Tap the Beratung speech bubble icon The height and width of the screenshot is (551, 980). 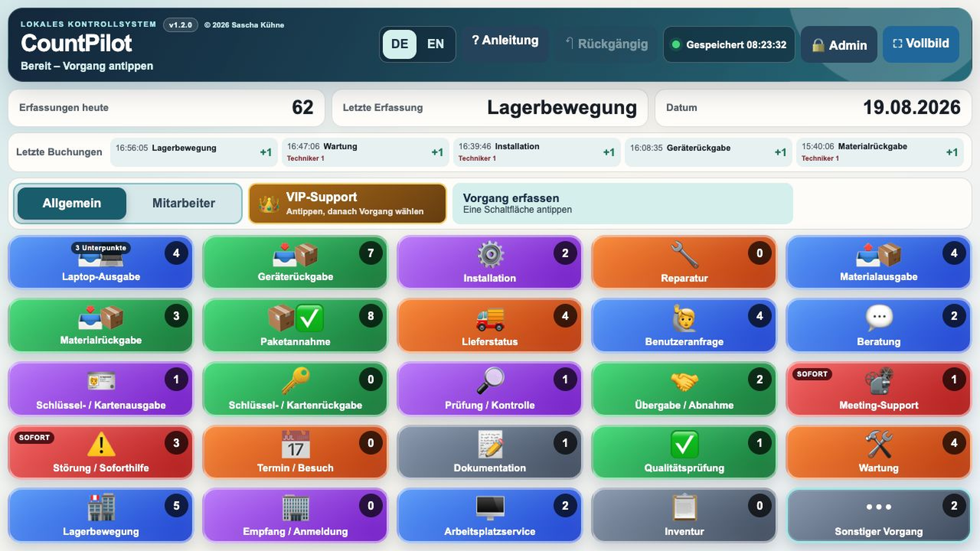click(x=879, y=317)
